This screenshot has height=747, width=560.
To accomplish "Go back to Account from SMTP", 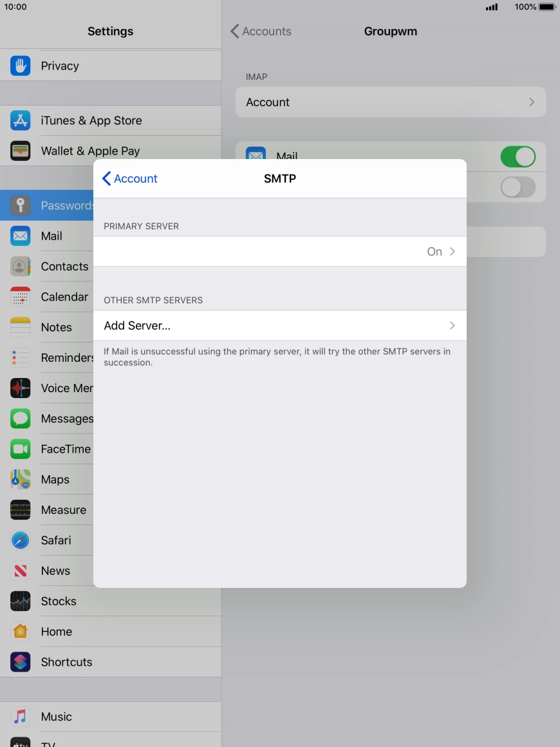I will click(x=130, y=178).
